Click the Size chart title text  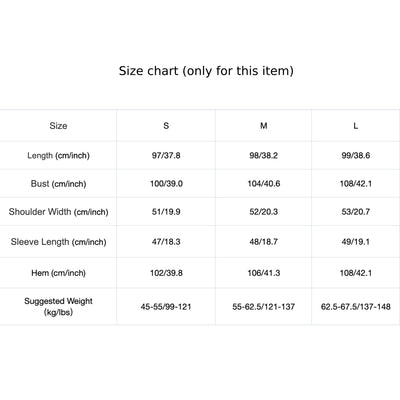(x=206, y=71)
